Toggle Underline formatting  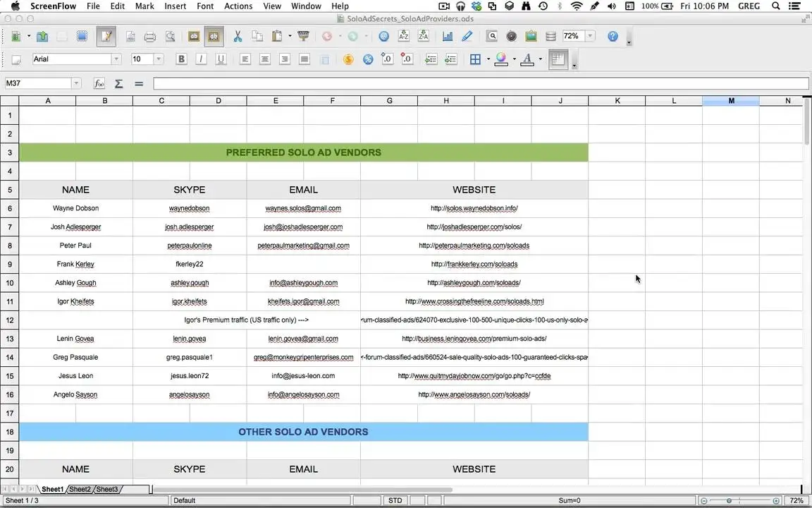point(221,59)
